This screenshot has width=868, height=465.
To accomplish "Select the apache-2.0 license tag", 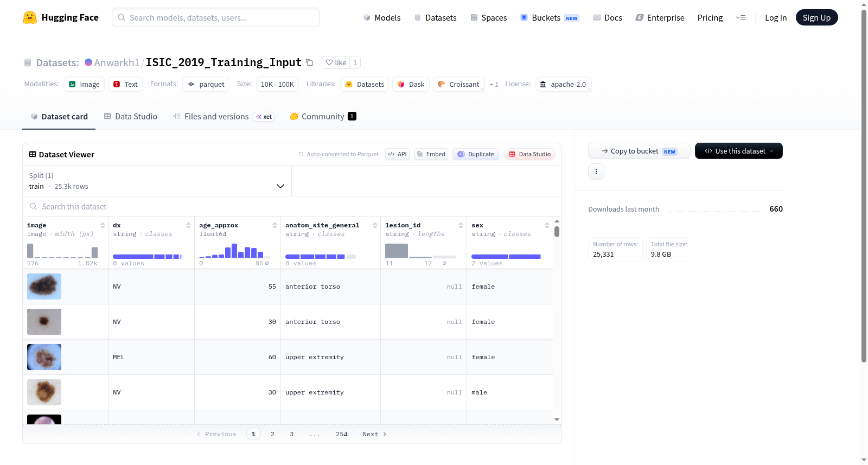I will [x=563, y=84].
